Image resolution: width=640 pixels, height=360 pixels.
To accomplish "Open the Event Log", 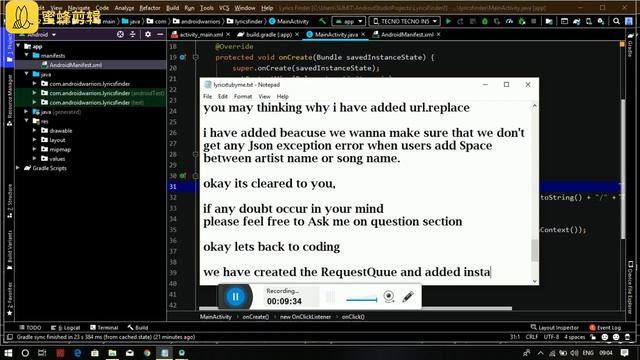I will click(x=605, y=327).
